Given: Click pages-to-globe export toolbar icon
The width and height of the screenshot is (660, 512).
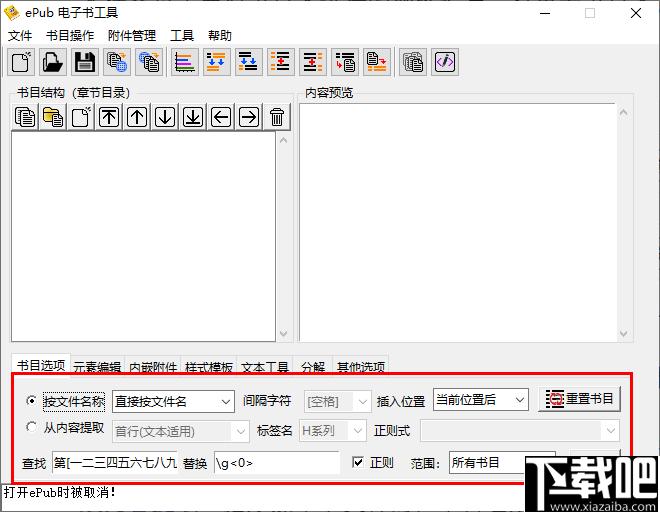Looking at the screenshot, I should coord(117,62).
